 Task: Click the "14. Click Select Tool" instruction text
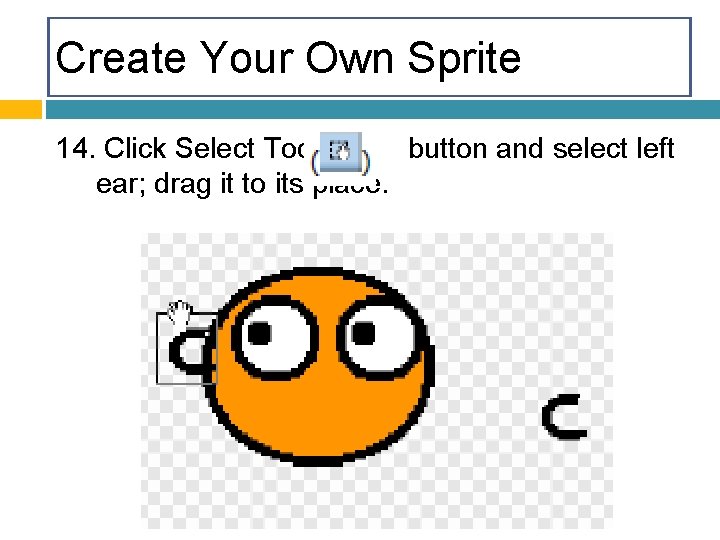[180, 148]
